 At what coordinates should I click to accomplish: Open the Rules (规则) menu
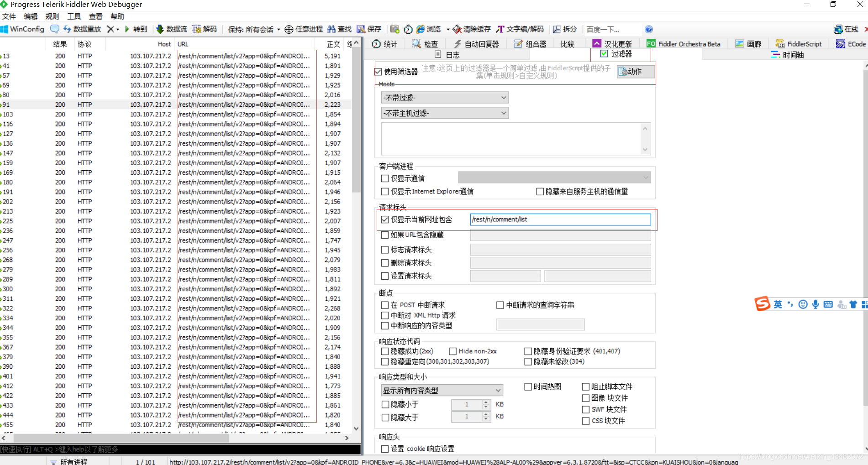(x=53, y=16)
